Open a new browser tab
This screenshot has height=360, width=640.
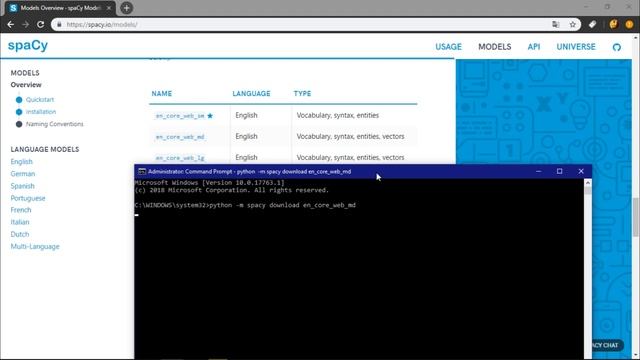tap(127, 8)
